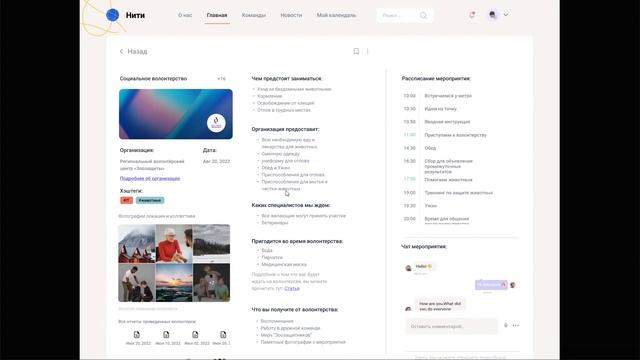Click the organization logo on the cover
This screenshot has height=360, width=640.
(x=216, y=122)
